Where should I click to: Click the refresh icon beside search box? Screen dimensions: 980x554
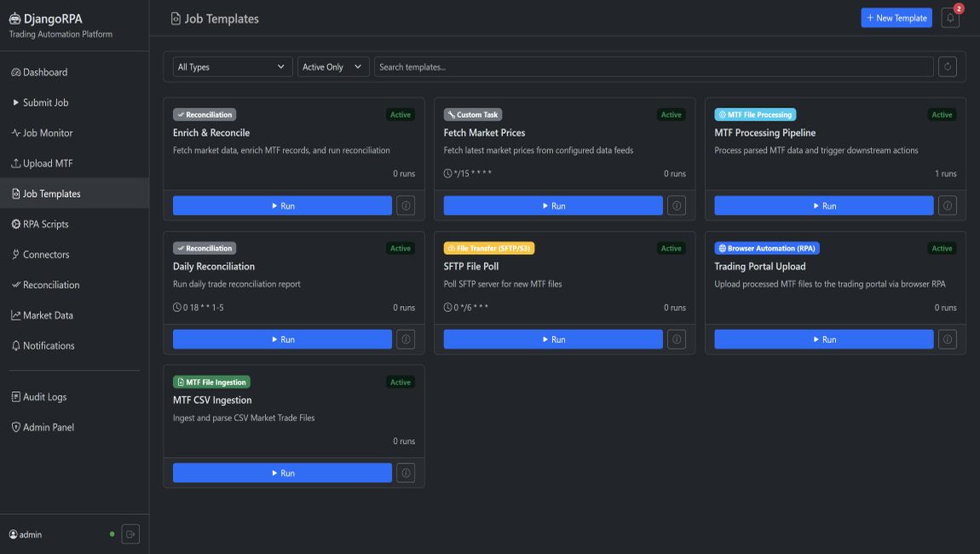[947, 66]
